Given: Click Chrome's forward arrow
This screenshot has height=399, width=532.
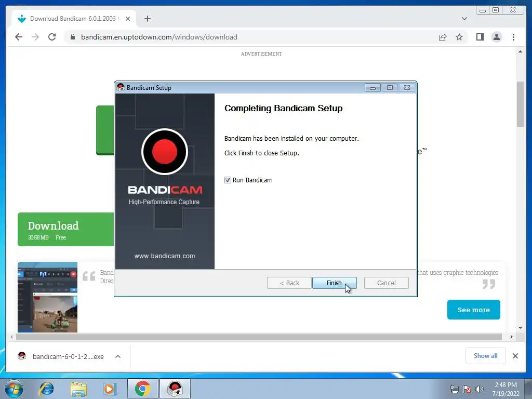Looking at the screenshot, I should click(x=35, y=37).
